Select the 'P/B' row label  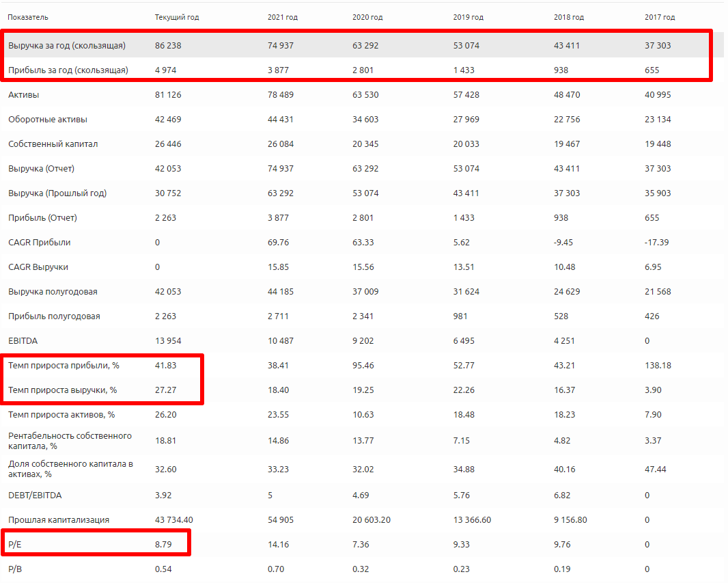tap(15, 569)
